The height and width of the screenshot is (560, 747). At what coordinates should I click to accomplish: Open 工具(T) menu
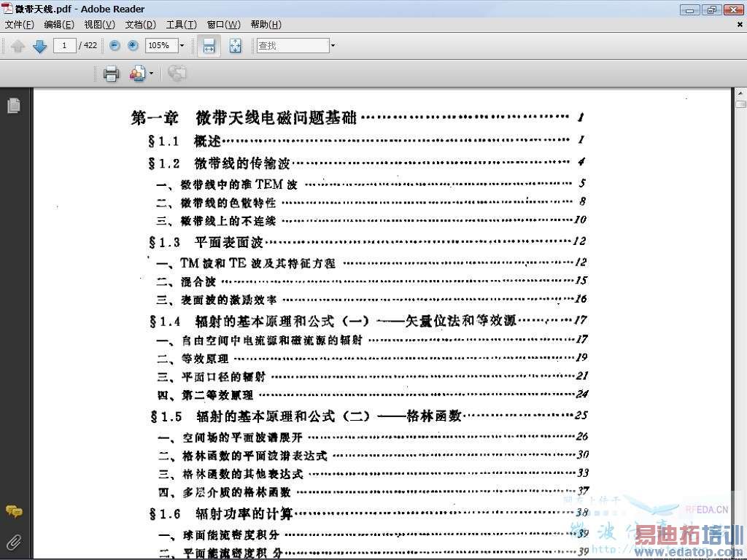point(182,24)
